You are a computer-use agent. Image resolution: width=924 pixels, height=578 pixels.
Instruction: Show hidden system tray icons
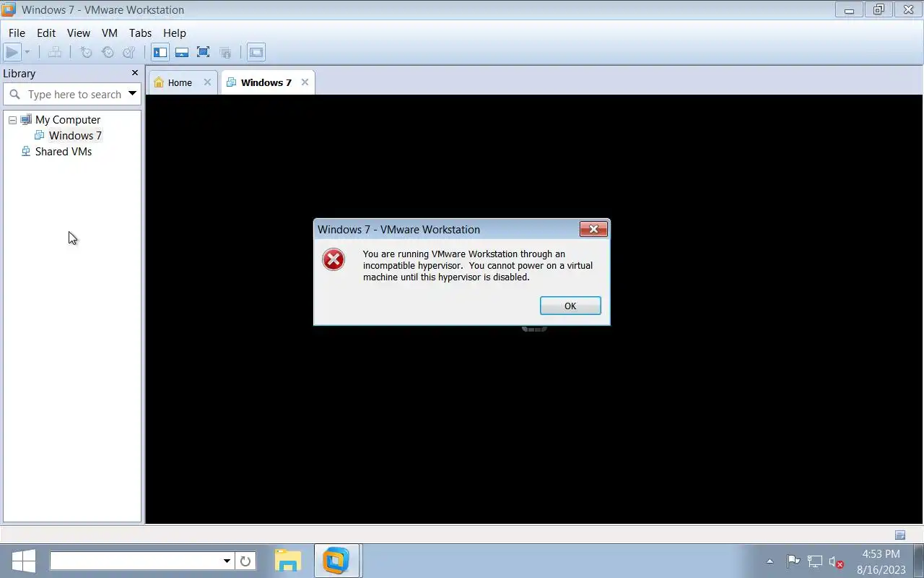point(770,561)
